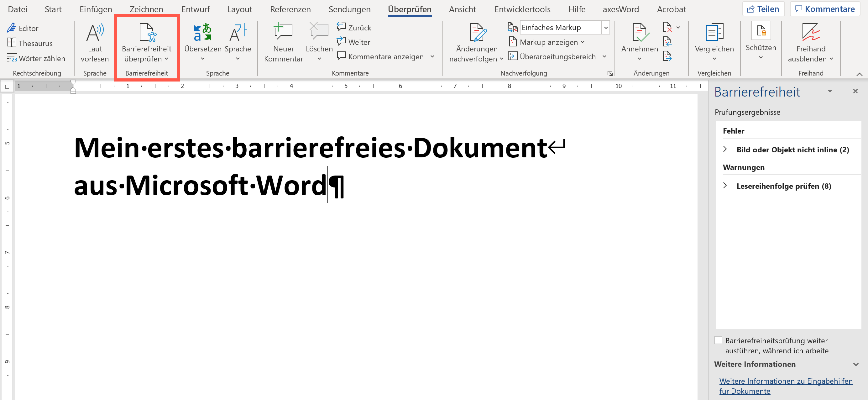
Task: Click Wörter zählen word count
Action: pyautogui.click(x=36, y=58)
